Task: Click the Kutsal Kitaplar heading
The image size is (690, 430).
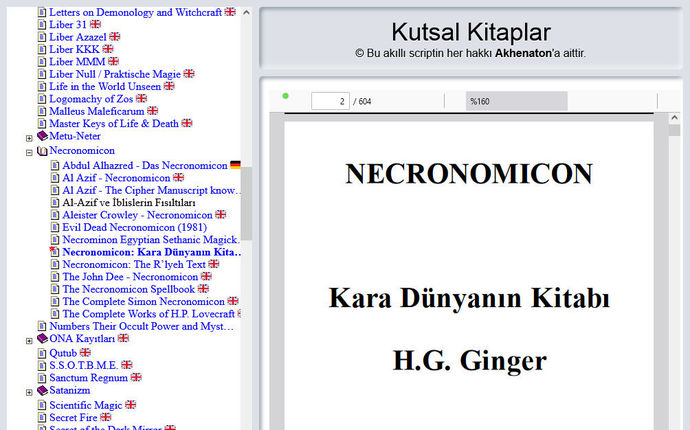Action: tap(471, 32)
